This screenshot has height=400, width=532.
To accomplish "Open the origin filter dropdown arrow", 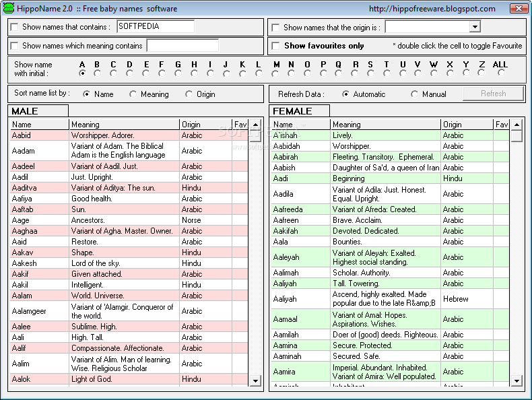I will (475, 27).
